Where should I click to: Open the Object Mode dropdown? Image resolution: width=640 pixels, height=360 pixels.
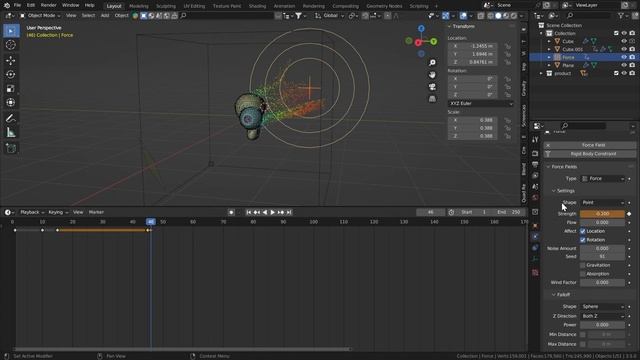40,16
